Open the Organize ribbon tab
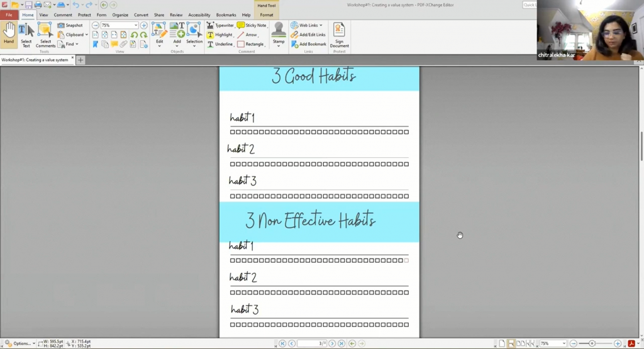644x349 pixels. tap(120, 14)
